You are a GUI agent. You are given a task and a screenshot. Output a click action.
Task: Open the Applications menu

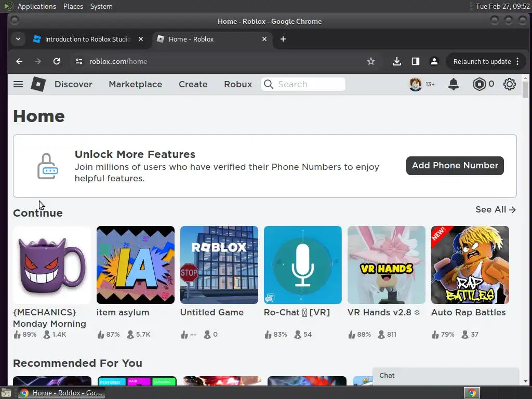pyautogui.click(x=37, y=6)
